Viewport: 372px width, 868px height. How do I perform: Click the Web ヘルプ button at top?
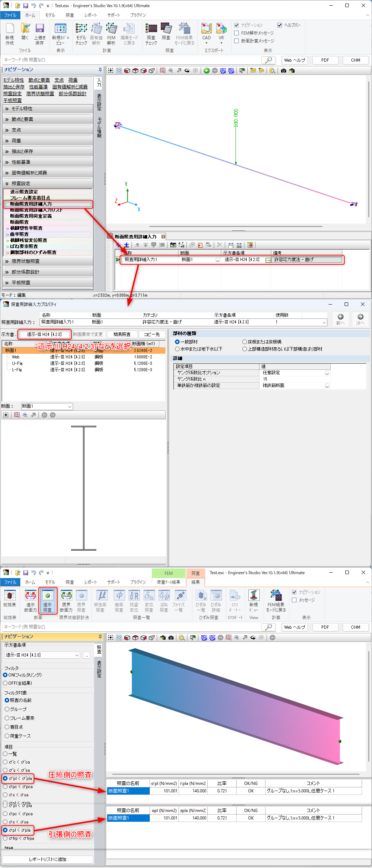click(x=294, y=60)
